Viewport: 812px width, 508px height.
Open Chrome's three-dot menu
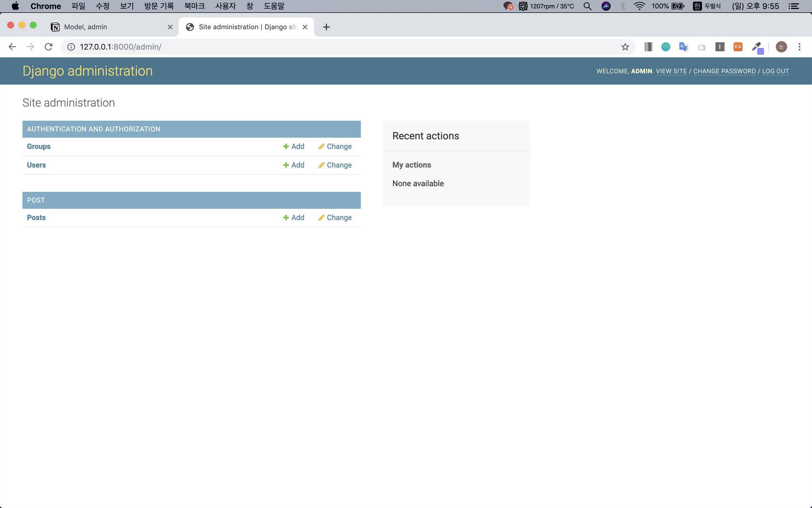tap(799, 47)
